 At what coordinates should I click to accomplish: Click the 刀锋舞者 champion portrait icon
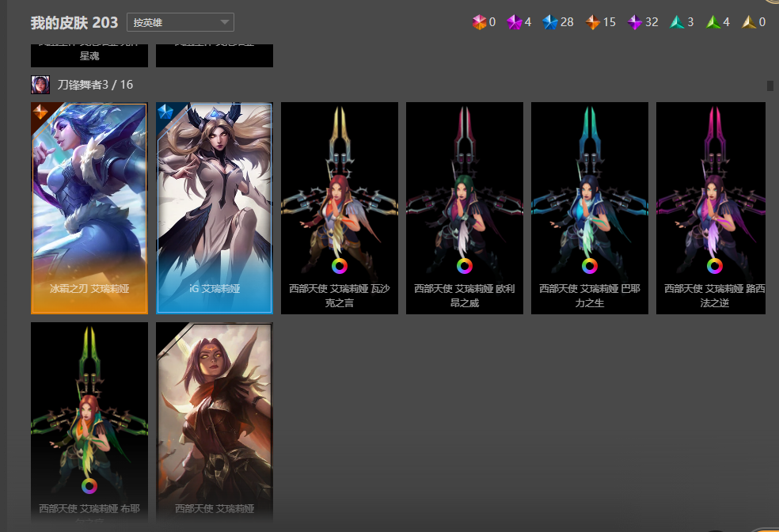(40, 85)
